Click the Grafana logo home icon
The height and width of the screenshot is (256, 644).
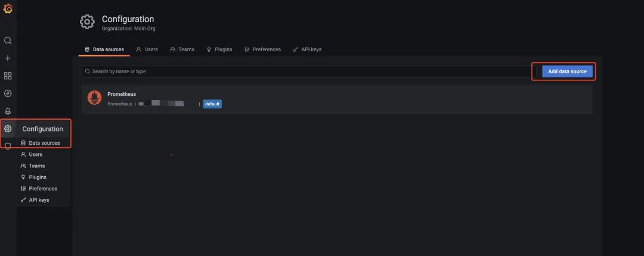click(x=8, y=8)
